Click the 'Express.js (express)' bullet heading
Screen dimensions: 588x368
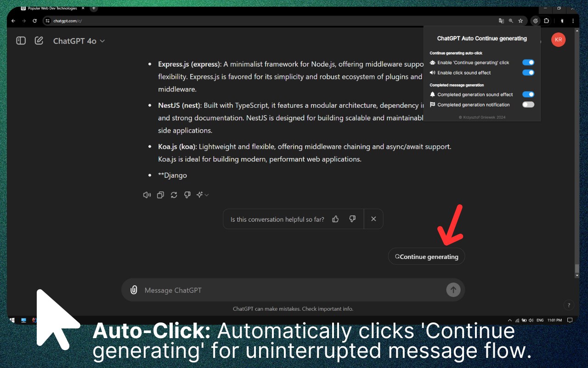(x=190, y=64)
